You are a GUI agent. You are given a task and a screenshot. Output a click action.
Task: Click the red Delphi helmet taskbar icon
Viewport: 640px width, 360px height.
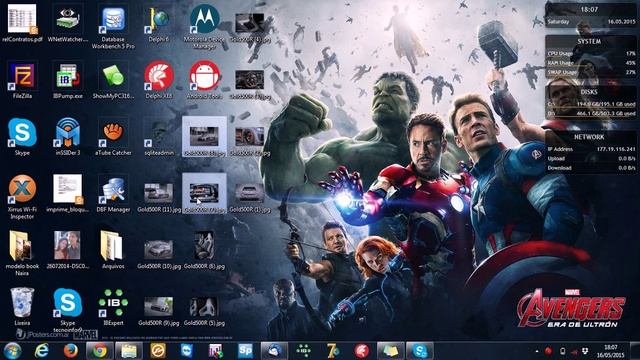[362, 351]
